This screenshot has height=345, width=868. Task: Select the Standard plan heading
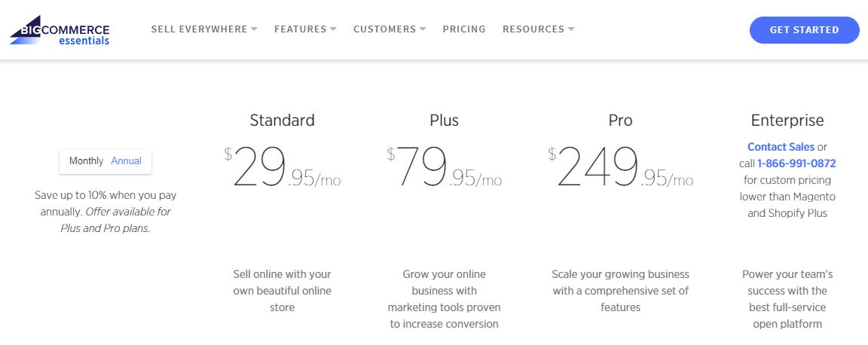click(x=283, y=121)
